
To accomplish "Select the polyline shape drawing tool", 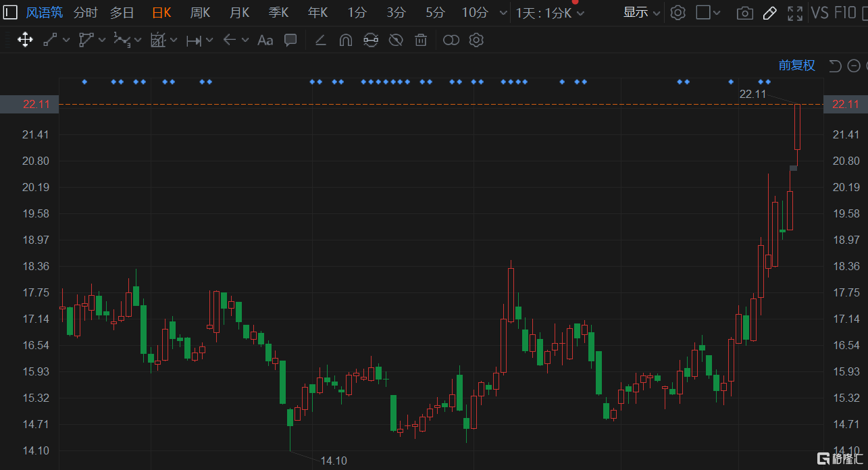I will [x=86, y=40].
